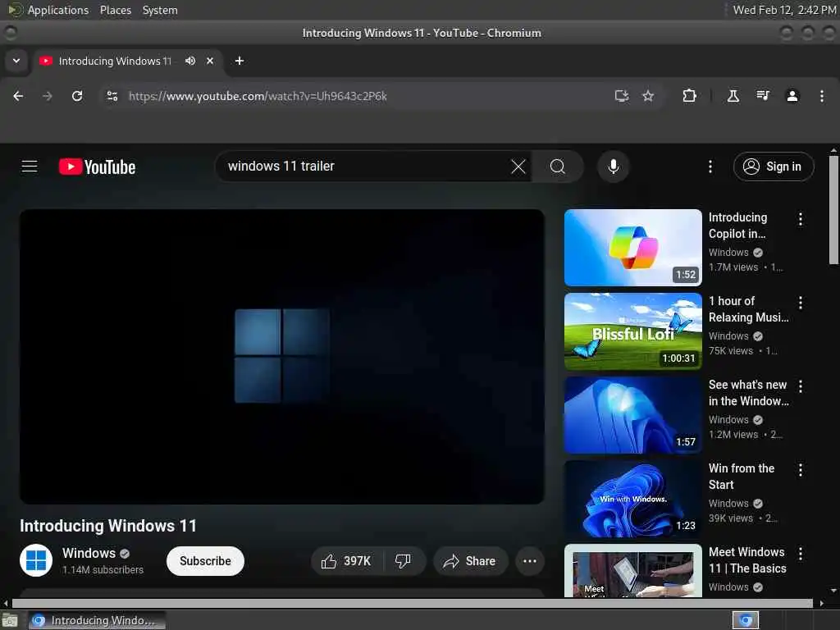Open the YouTube hamburger guide menu

(x=30, y=167)
